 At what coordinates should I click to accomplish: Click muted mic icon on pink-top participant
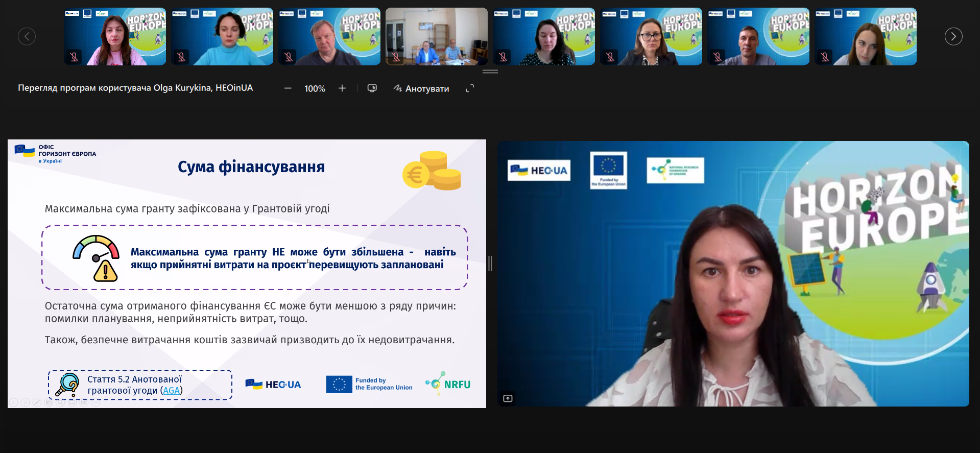click(74, 57)
